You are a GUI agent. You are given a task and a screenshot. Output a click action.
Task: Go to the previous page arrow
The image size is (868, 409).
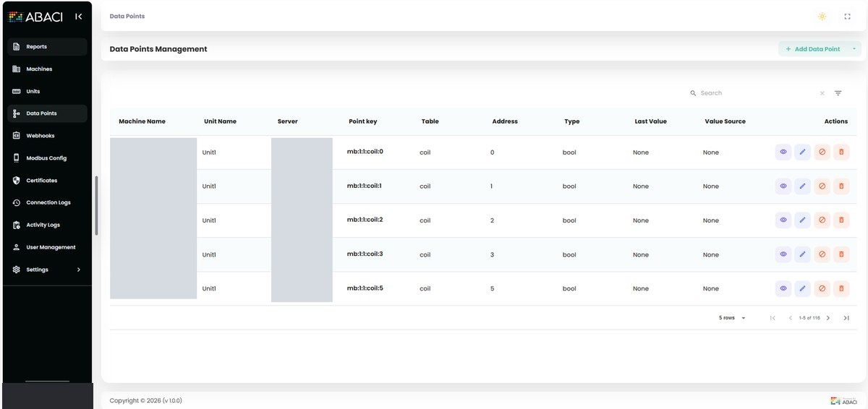pyautogui.click(x=791, y=318)
